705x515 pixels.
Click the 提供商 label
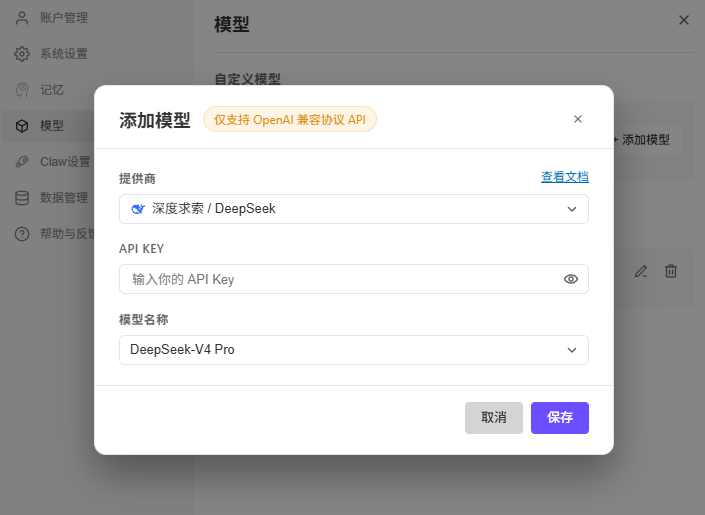[137, 179]
